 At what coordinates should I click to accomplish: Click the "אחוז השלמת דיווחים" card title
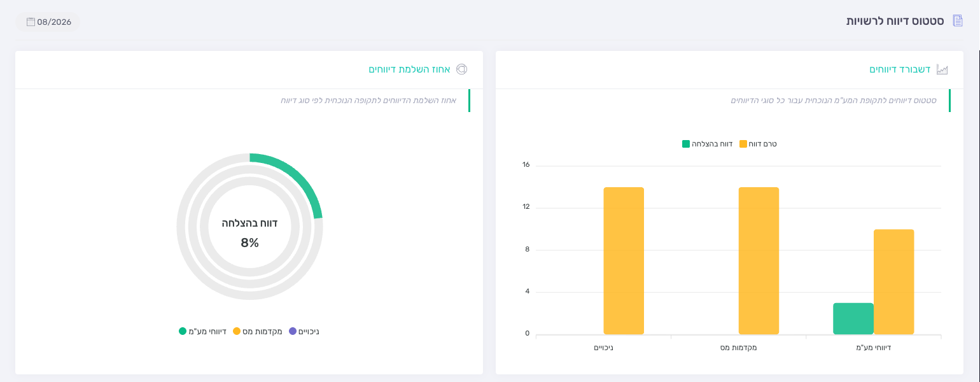tap(409, 69)
